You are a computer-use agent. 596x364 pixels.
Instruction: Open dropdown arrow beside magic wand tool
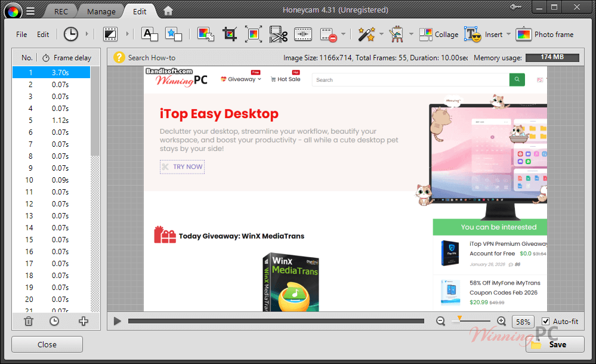point(381,34)
